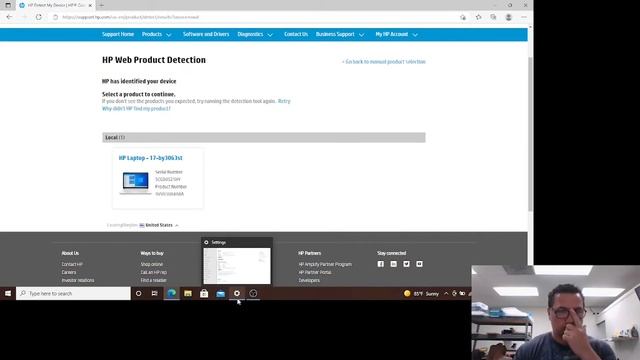
Task: Switch to Microsoft Edge on the taskbar
Action: coord(171,293)
